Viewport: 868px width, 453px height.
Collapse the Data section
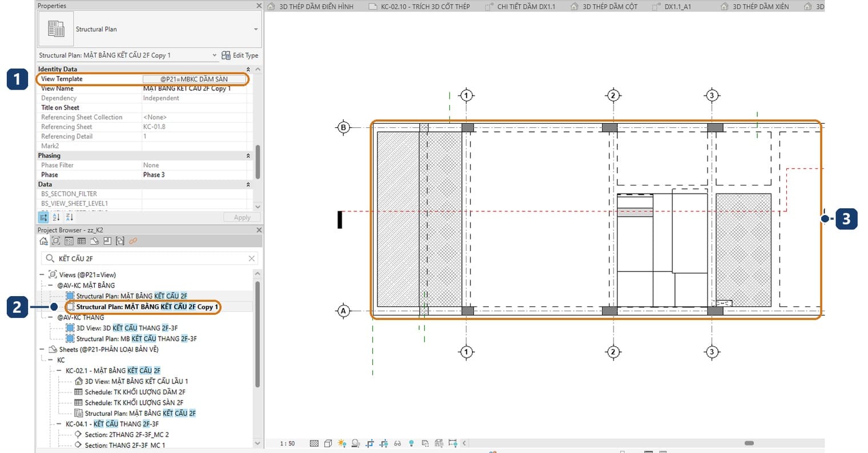[x=248, y=185]
